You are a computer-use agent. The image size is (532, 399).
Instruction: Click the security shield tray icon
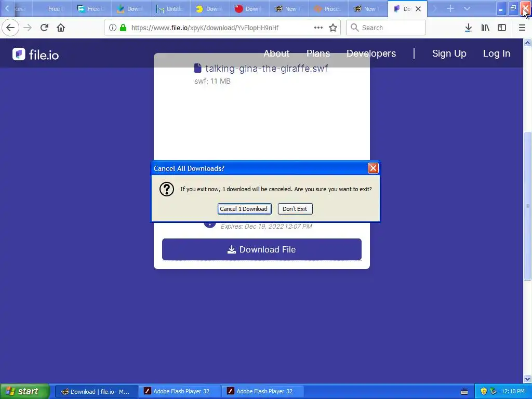[x=484, y=391]
